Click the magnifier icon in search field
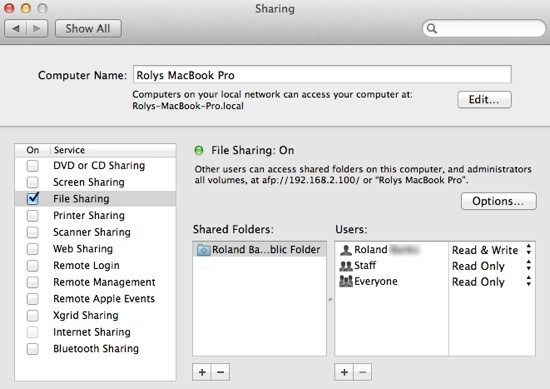The width and height of the screenshot is (550, 389). [x=432, y=28]
